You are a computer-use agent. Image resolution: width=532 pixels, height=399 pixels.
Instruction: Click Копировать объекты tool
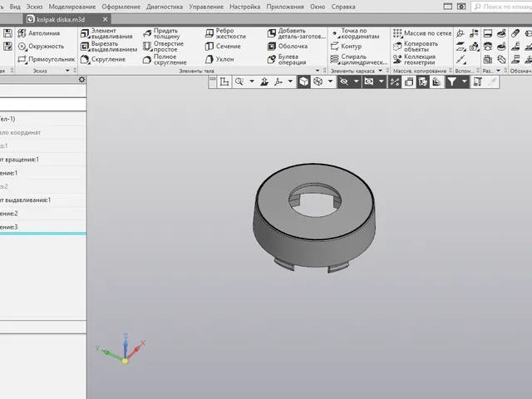click(x=416, y=47)
